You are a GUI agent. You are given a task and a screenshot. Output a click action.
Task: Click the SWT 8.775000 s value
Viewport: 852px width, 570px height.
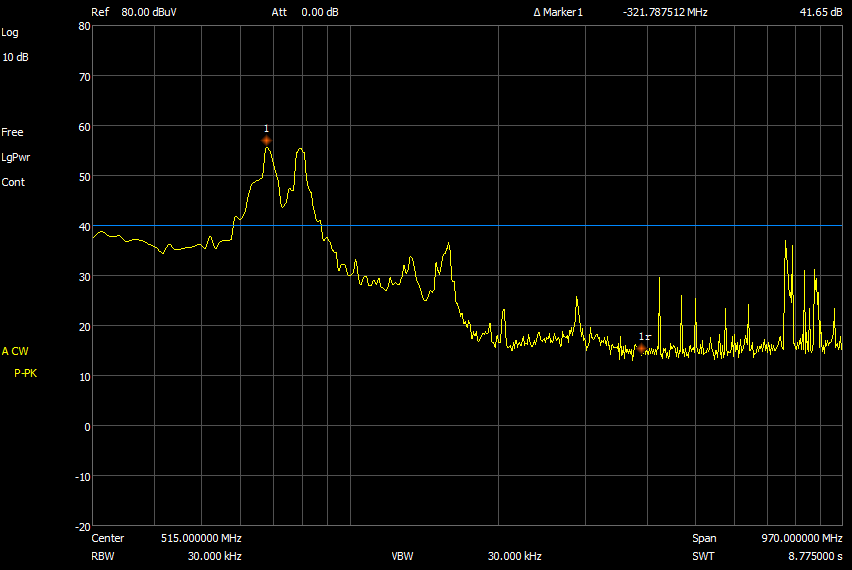[815, 556]
